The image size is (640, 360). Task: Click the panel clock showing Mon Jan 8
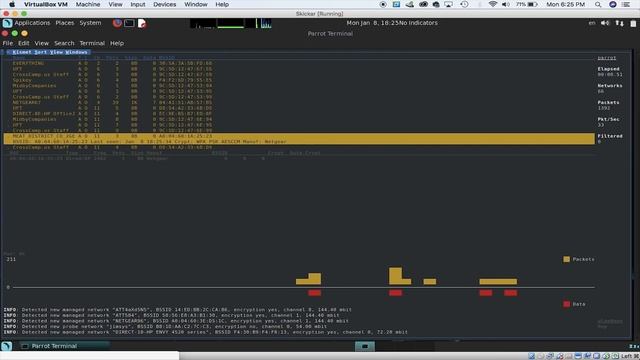(372, 23)
